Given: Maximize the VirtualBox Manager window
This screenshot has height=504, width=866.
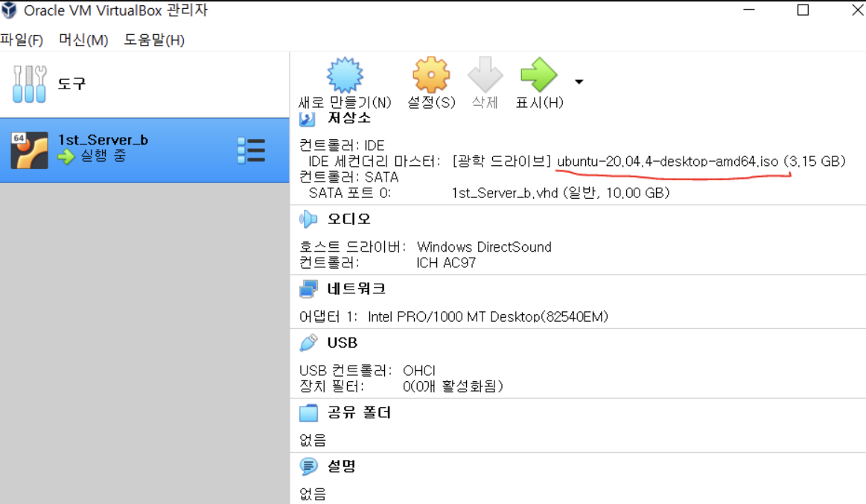Looking at the screenshot, I should point(803,10).
